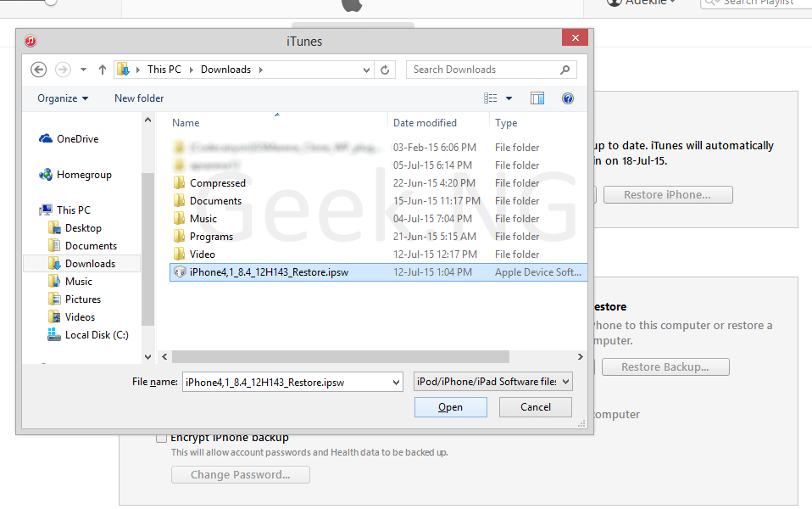The height and width of the screenshot is (509, 812).
Task: Select OneDrive in the navigation pane
Action: (x=69, y=139)
